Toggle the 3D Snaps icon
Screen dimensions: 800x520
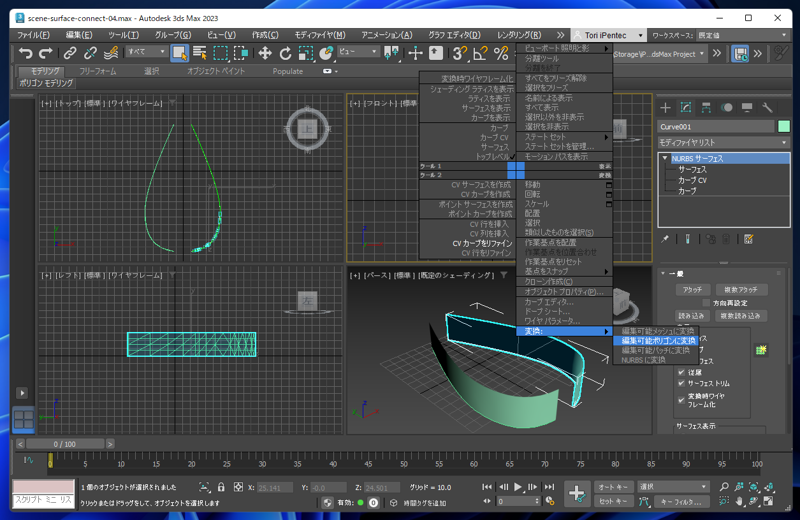(x=460, y=53)
